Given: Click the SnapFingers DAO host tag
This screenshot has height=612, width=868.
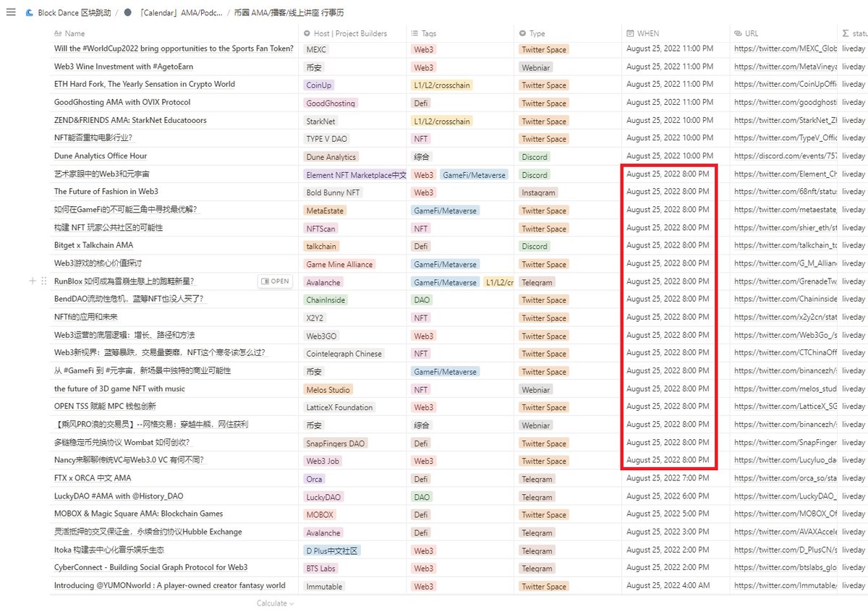Looking at the screenshot, I should pyautogui.click(x=336, y=443).
